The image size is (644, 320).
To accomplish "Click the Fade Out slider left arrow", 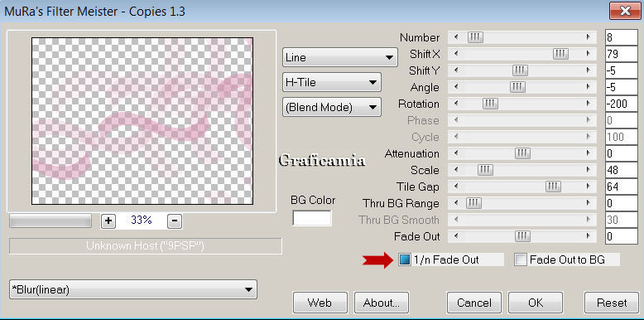I will [x=455, y=236].
